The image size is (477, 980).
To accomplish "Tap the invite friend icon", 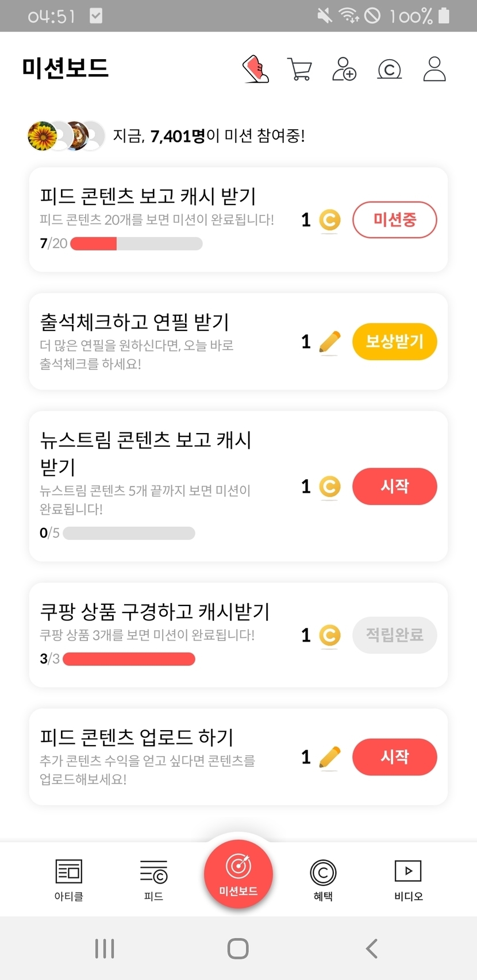I will [x=344, y=69].
